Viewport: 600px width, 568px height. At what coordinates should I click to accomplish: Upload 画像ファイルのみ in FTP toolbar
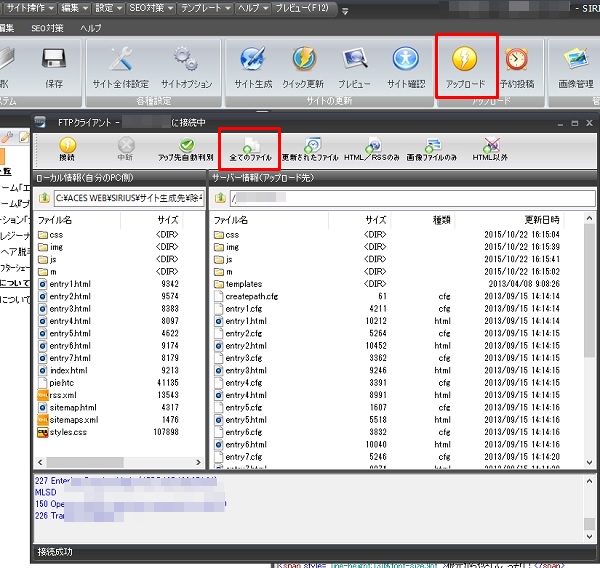pyautogui.click(x=432, y=149)
